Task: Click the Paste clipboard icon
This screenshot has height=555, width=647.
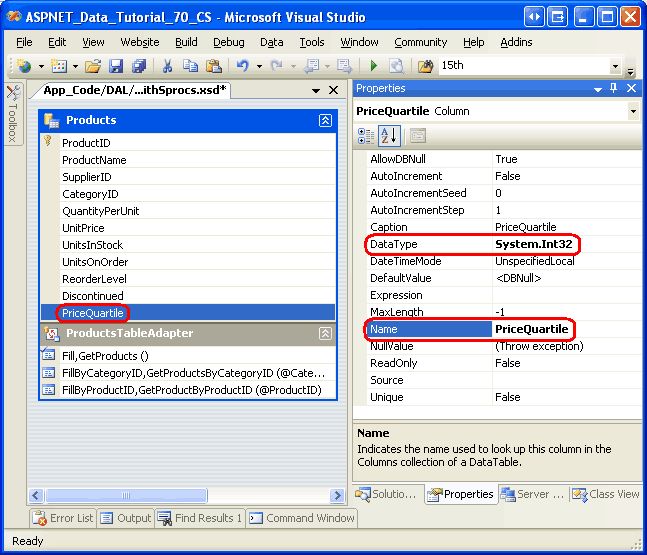Action: 214,66
